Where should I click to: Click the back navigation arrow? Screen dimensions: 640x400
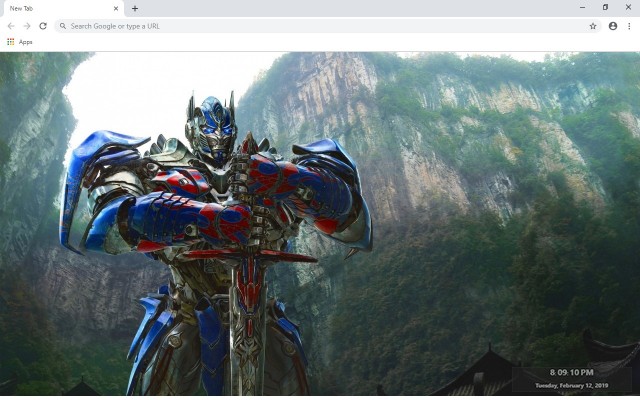pos(11,26)
